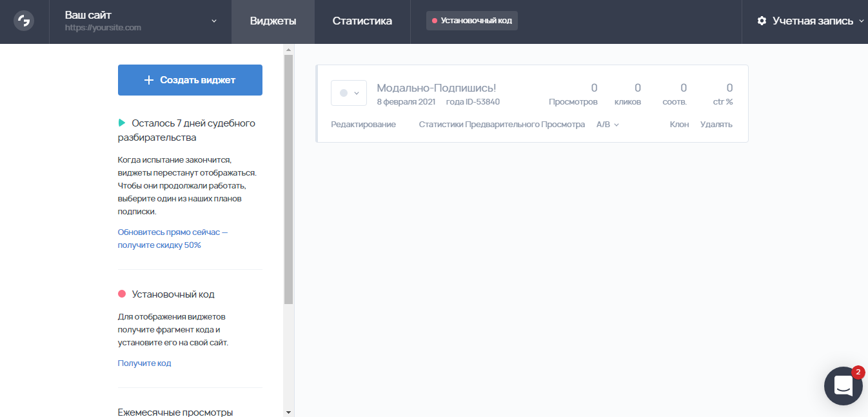Click the unread messages badge showing 2
Screen dimensions: 868x417
(x=858, y=372)
